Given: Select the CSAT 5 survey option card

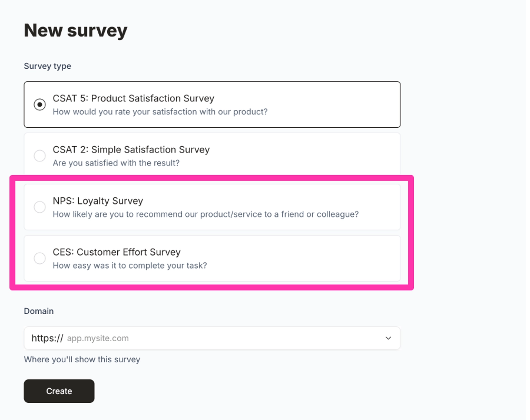Looking at the screenshot, I should point(212,104).
